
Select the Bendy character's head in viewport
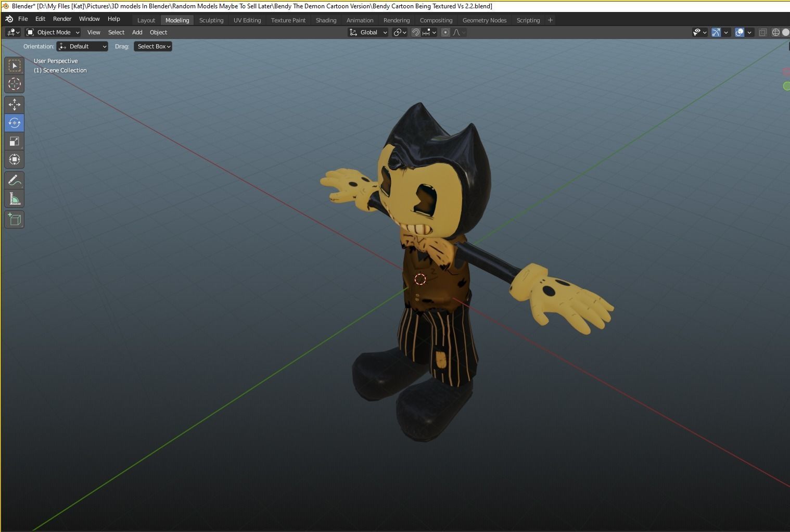(x=435, y=172)
